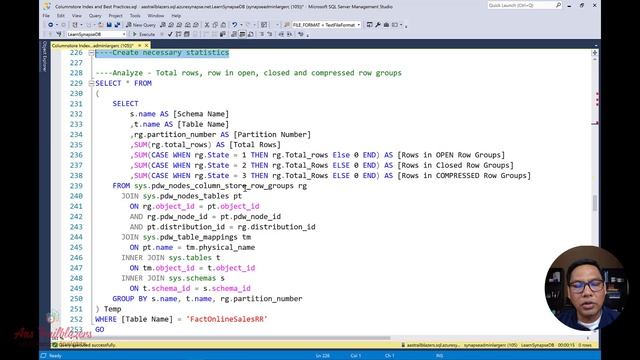Click '0 rows' in yellow status bar
The height and width of the screenshot is (360, 640).
tap(584, 345)
